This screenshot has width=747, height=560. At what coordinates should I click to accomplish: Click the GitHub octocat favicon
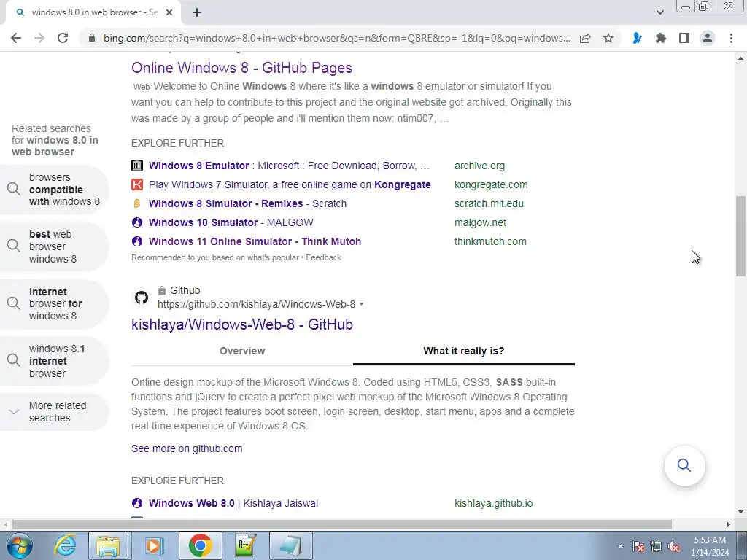coord(141,297)
